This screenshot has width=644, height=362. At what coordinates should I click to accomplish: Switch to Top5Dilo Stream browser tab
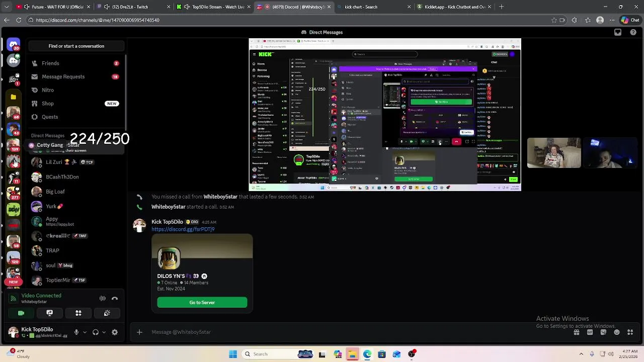click(214, 7)
